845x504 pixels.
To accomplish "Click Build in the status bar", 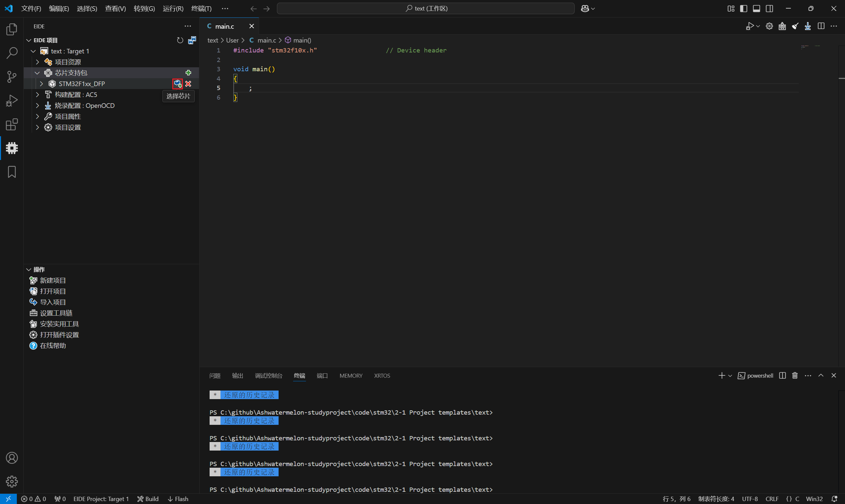I will click(x=148, y=499).
